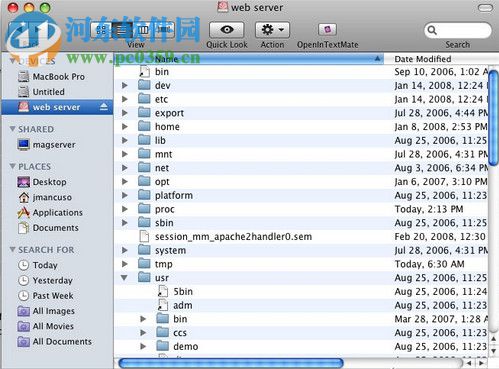This screenshot has height=369, width=499.
Task: Collapse the PLACES sidebar section
Action: (x=12, y=166)
